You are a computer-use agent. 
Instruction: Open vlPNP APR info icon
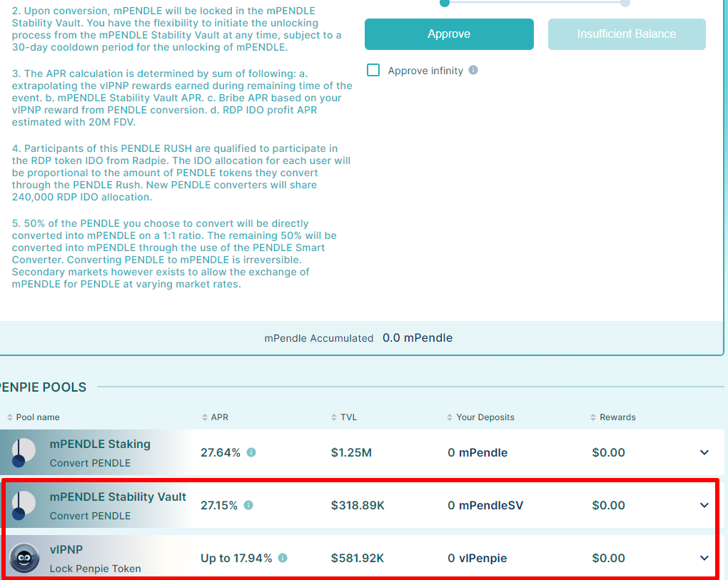(283, 558)
